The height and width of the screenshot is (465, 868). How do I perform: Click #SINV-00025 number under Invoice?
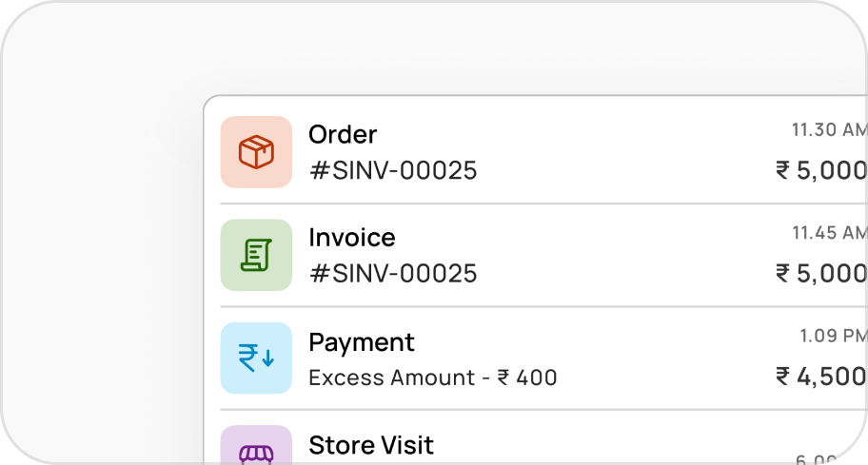click(x=392, y=274)
